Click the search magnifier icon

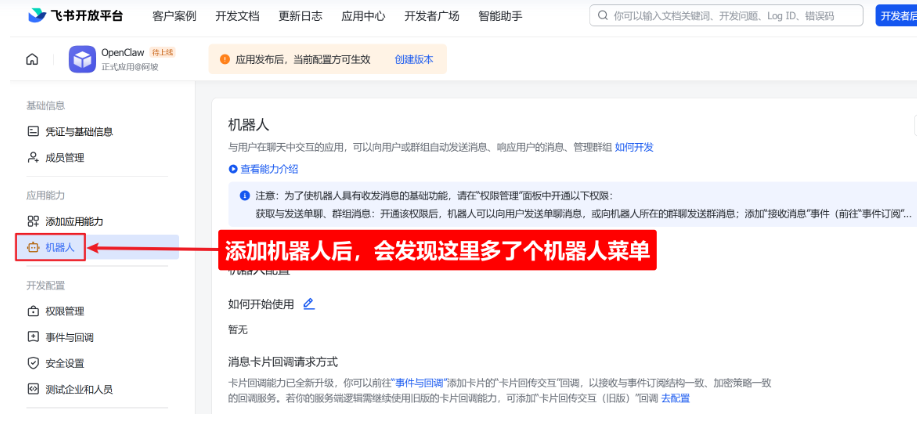(602, 16)
